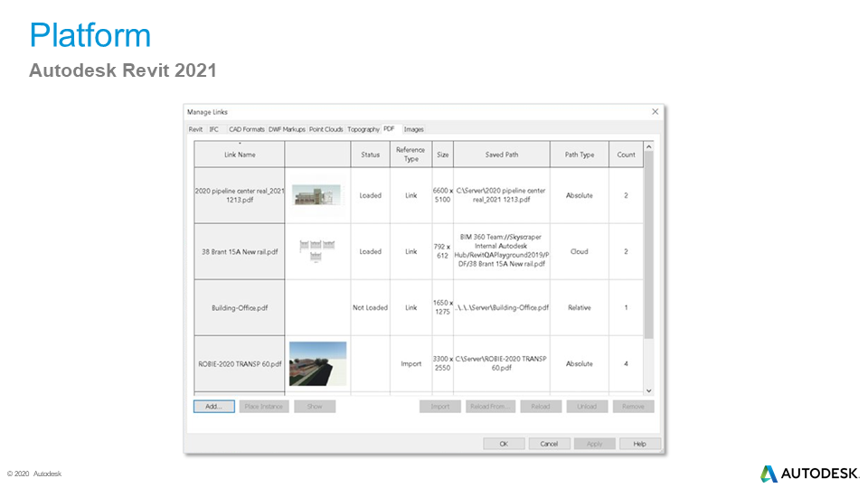The image size is (868, 488).
Task: Select the ROBIE-2020 TRANSP 60 rendering thumbnail
Action: 317,363
